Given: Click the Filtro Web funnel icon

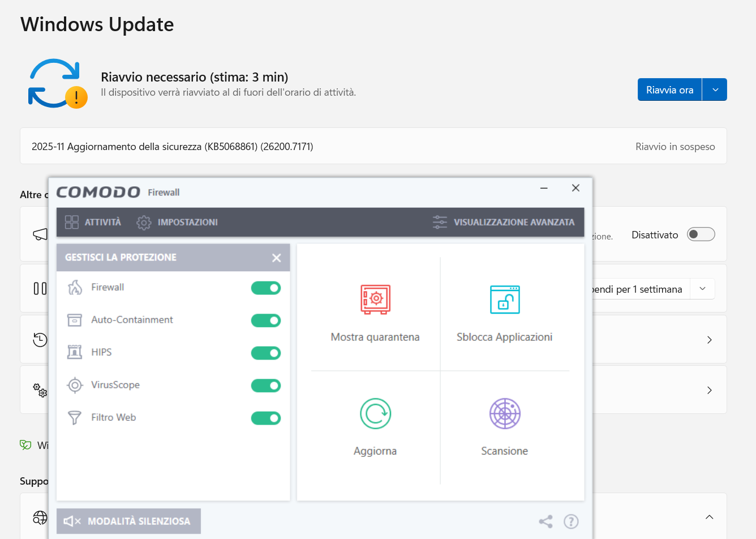Looking at the screenshot, I should click(x=75, y=417).
